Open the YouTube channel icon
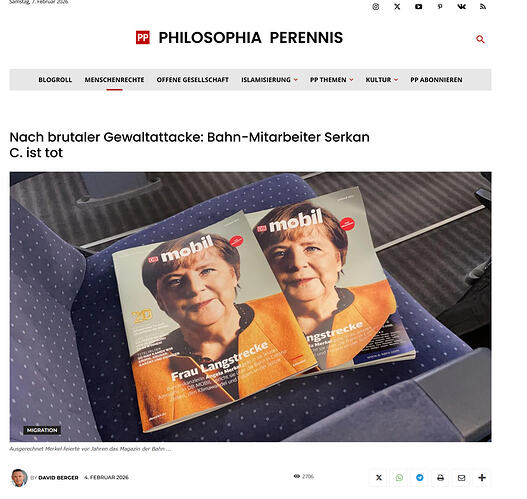This screenshot has height=499, width=527. click(x=418, y=7)
